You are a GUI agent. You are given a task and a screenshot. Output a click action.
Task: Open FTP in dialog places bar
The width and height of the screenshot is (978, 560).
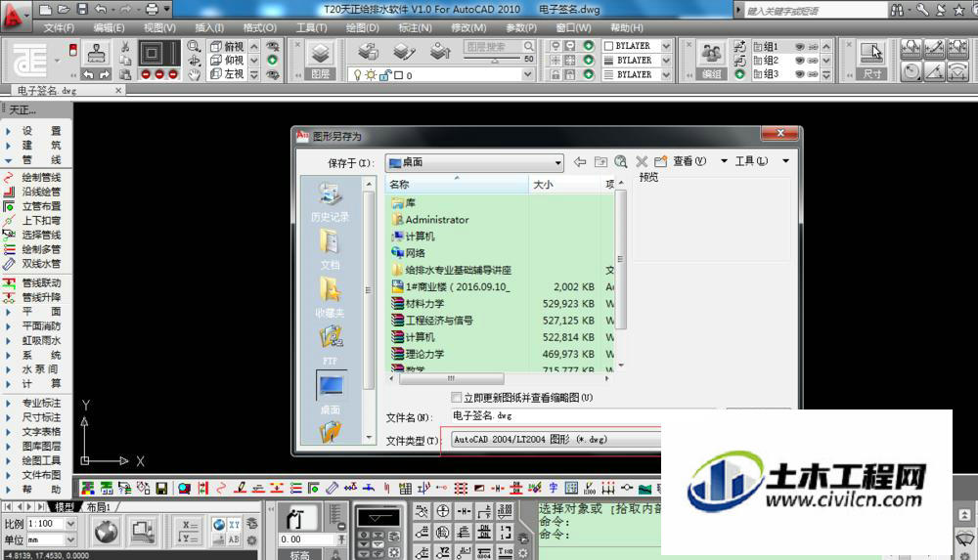(330, 345)
